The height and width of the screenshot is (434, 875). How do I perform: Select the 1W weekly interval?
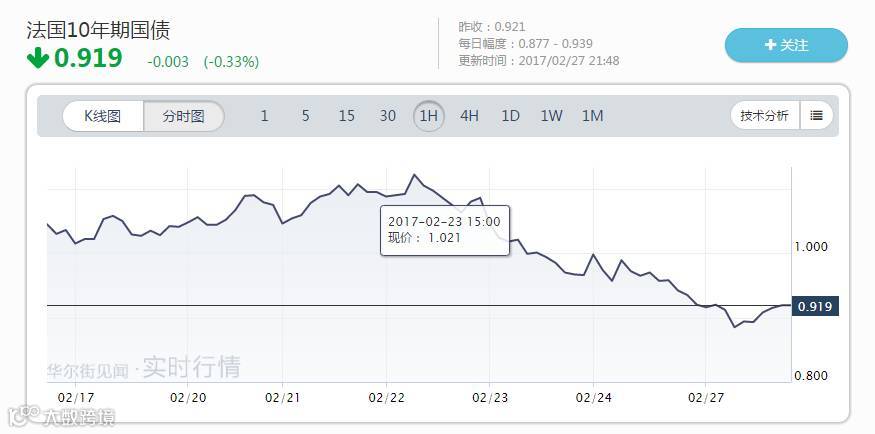point(551,116)
